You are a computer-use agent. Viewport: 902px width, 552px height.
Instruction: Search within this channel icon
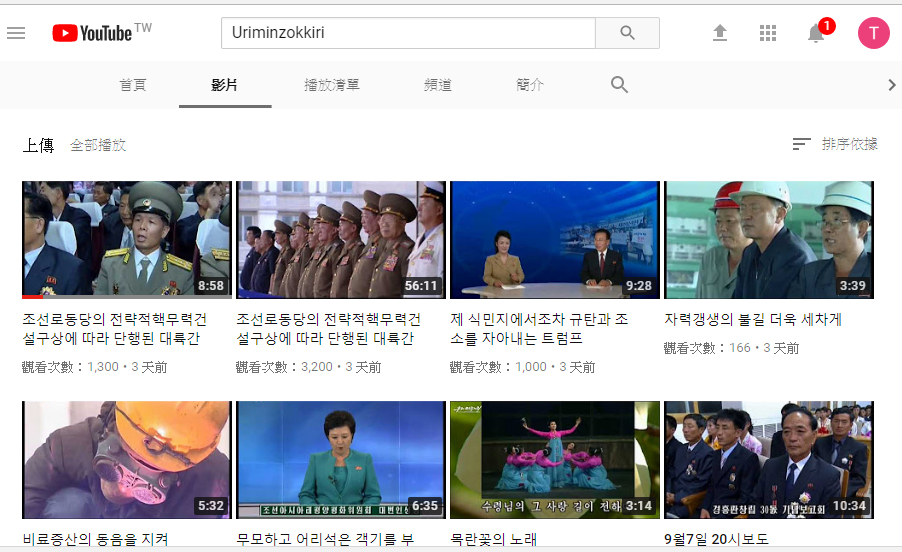[x=619, y=85]
